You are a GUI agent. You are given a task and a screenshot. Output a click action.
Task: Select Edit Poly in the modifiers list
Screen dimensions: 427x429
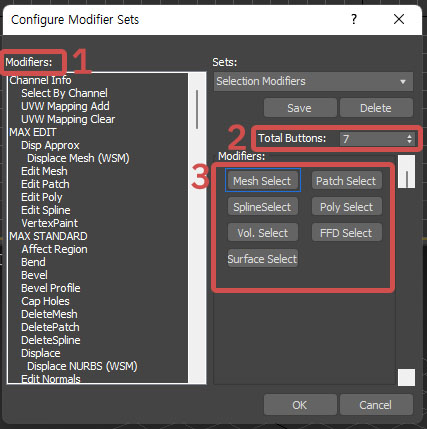(x=42, y=197)
